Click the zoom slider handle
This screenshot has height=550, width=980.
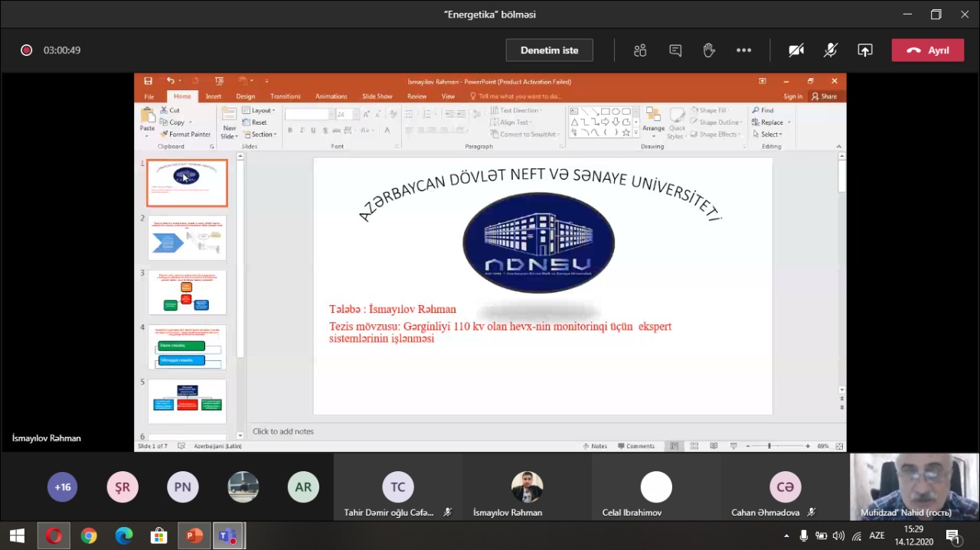point(769,446)
